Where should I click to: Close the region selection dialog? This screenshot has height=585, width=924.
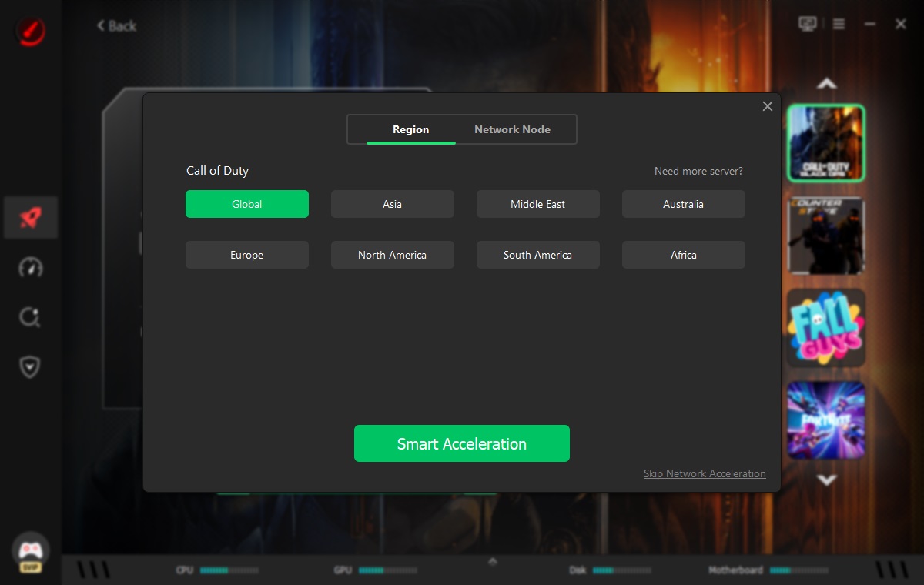pos(767,106)
